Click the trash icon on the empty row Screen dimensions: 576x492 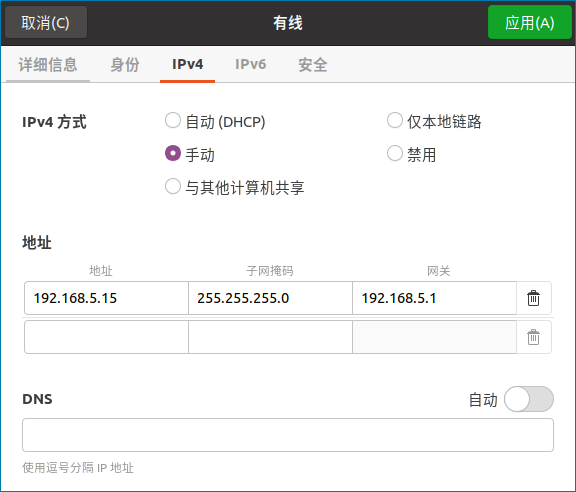[x=533, y=337]
